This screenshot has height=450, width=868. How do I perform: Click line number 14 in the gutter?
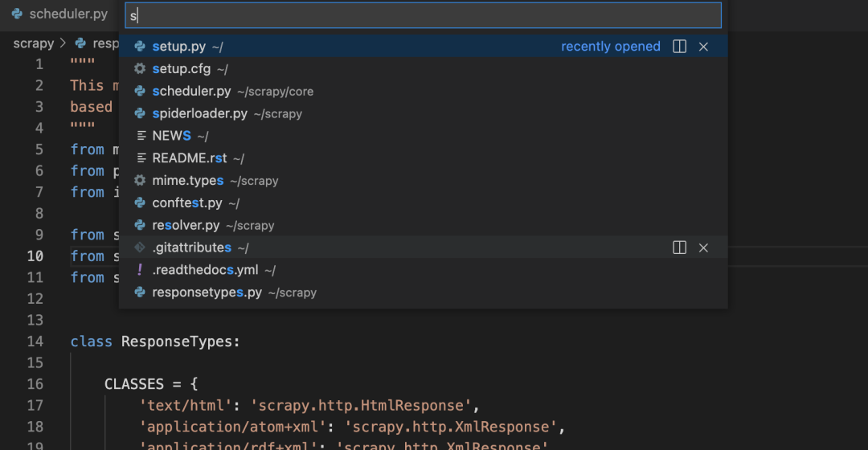pos(35,342)
